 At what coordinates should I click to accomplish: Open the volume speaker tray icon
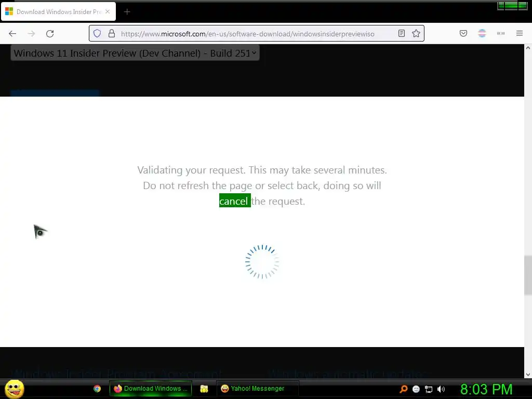tap(441, 389)
